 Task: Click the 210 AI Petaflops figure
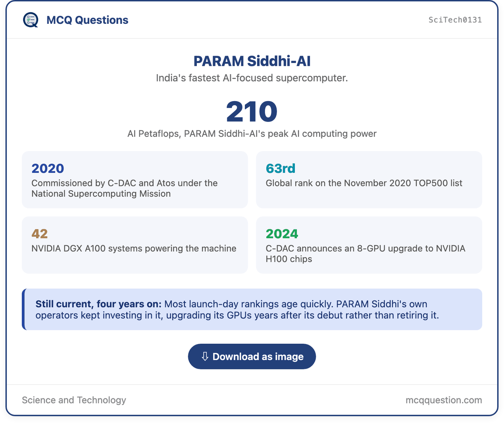click(252, 111)
